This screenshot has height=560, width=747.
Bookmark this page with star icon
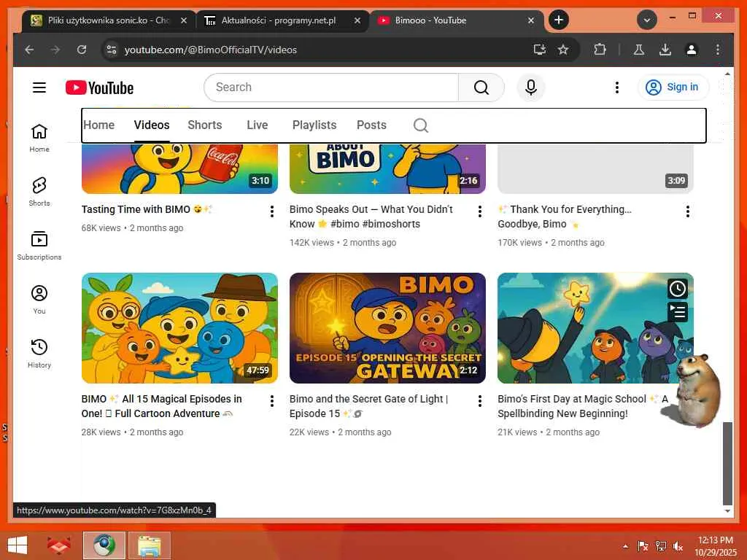[563, 50]
